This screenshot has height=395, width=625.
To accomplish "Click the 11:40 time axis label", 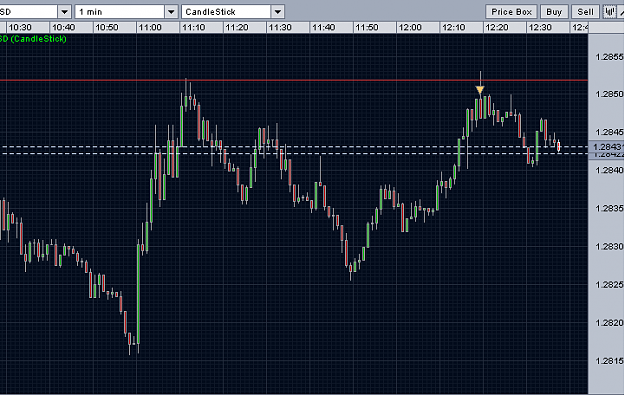I will click(x=323, y=28).
